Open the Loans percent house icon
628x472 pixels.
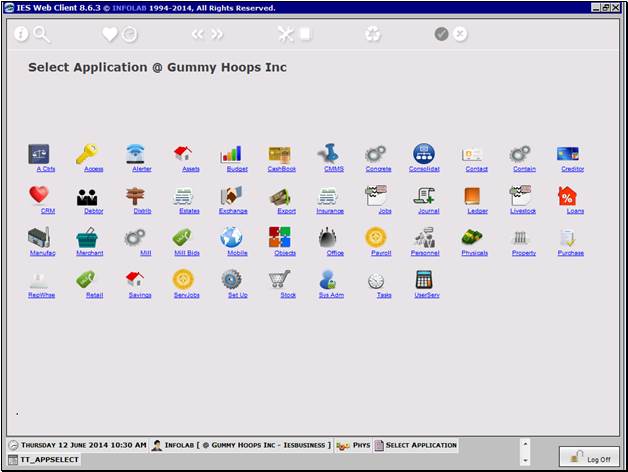pos(567,196)
